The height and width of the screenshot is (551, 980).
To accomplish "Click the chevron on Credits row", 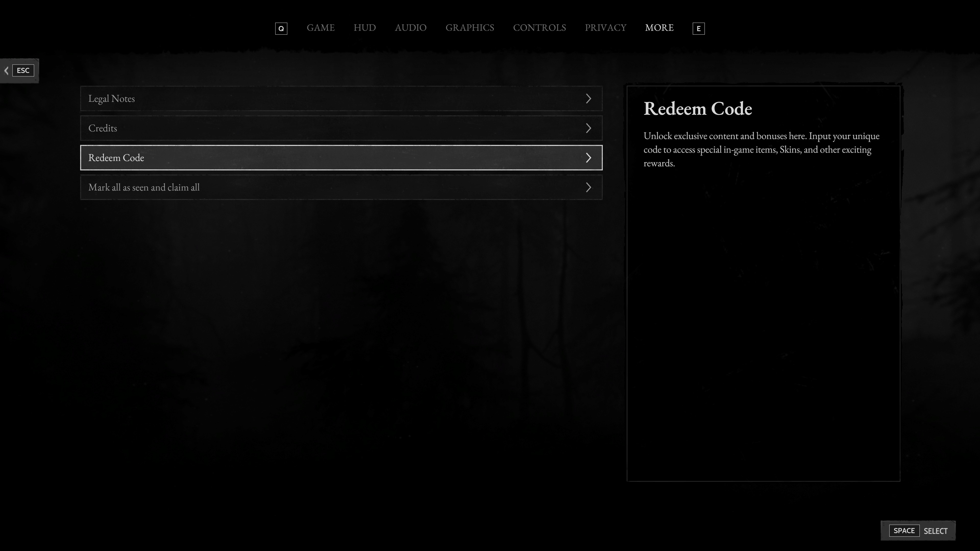I will tap(589, 128).
